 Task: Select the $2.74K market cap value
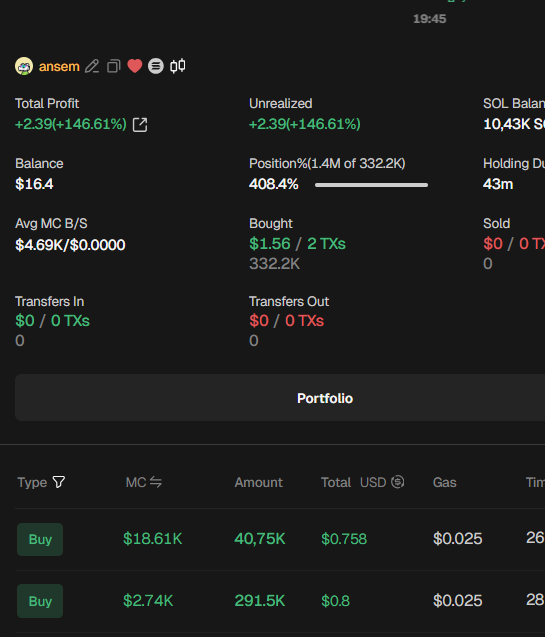pos(148,600)
